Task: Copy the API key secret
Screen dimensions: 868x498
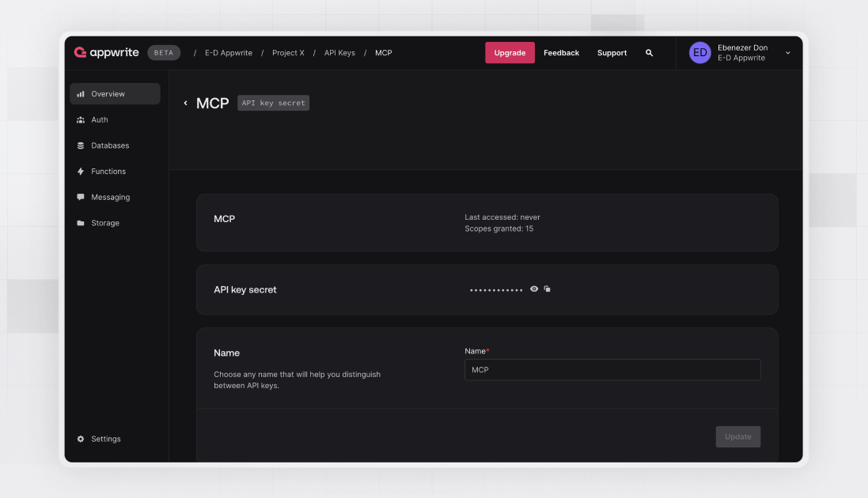Action: (x=547, y=289)
